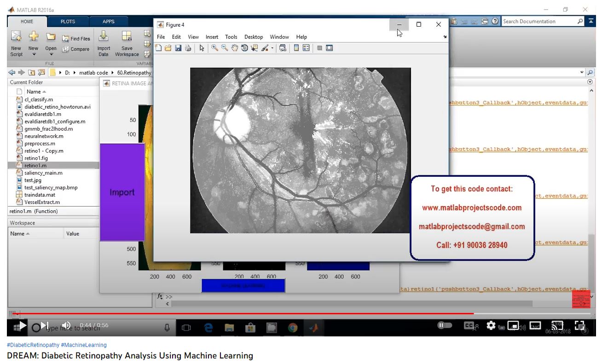The image size is (602, 364).
Task: Select the Zoom In tool in Figure 4
Action: pyautogui.click(x=214, y=48)
